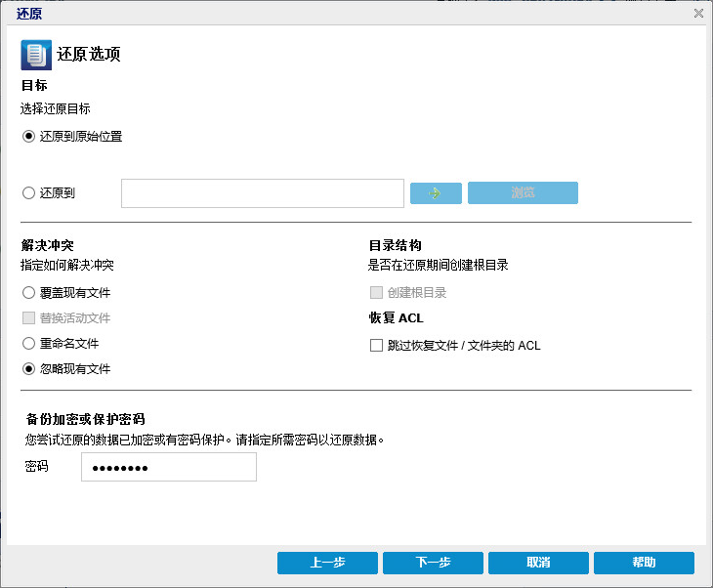Choose 重命名文件 radio button
This screenshot has height=588, width=713.
pyautogui.click(x=28, y=344)
